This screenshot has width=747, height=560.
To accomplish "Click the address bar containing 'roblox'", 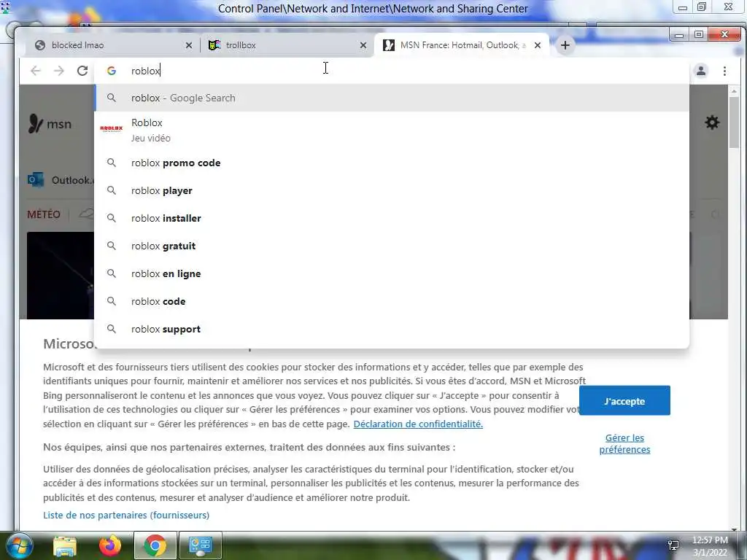I will tap(391, 71).
